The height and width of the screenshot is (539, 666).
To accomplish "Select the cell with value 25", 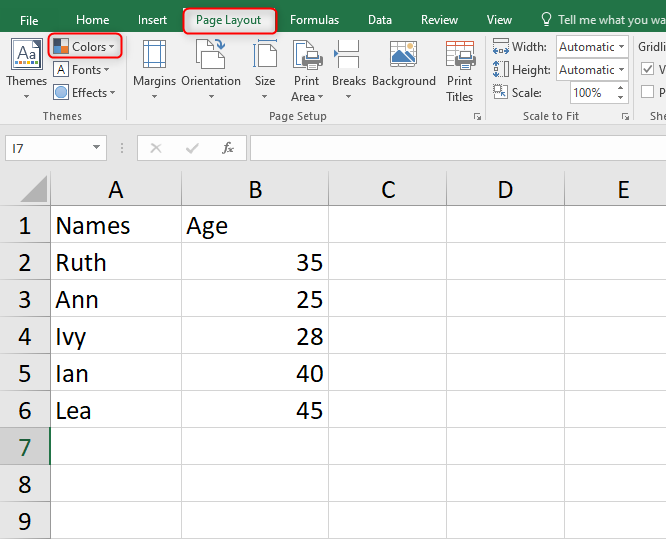I will 255,299.
